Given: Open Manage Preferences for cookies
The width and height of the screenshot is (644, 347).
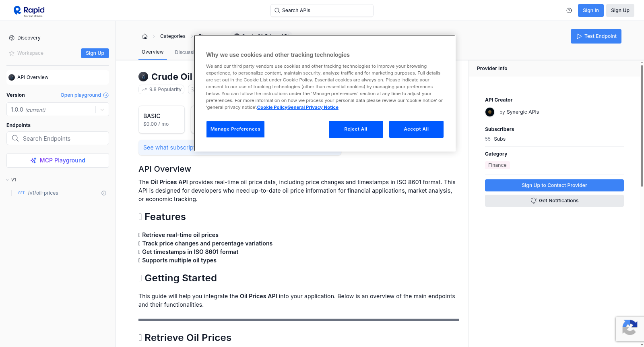Looking at the screenshot, I should 235,129.
